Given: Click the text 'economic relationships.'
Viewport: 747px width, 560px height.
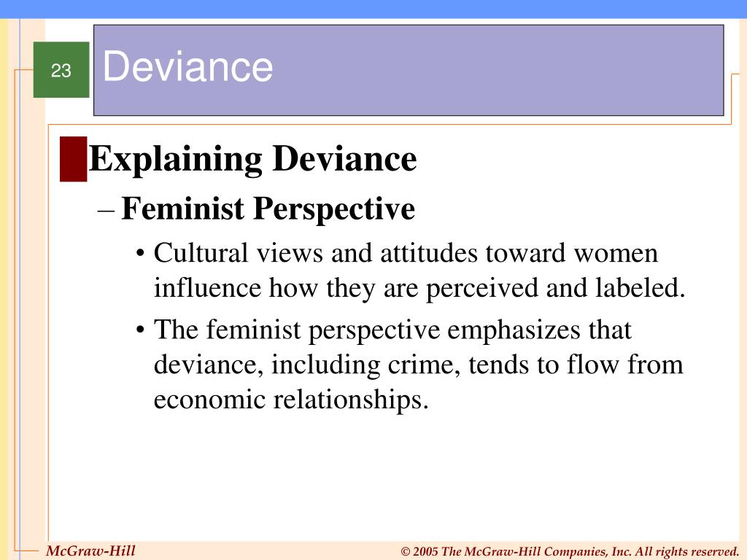Looking at the screenshot, I should point(291,399).
